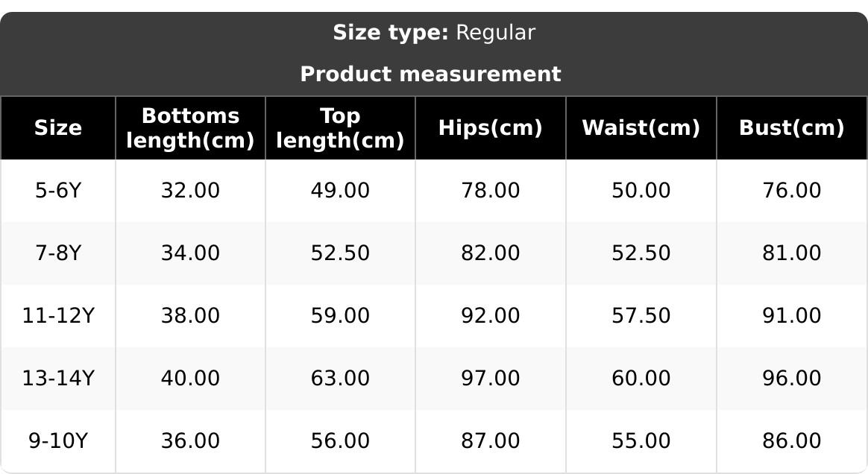Click the Product measurement title
This screenshot has width=868, height=474.
point(430,75)
